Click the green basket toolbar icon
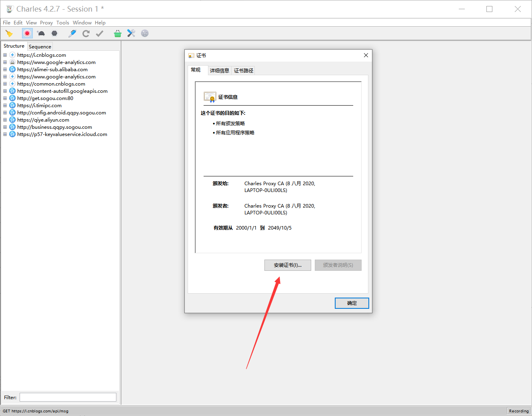Screen dimensions: 532x416 coord(118,34)
